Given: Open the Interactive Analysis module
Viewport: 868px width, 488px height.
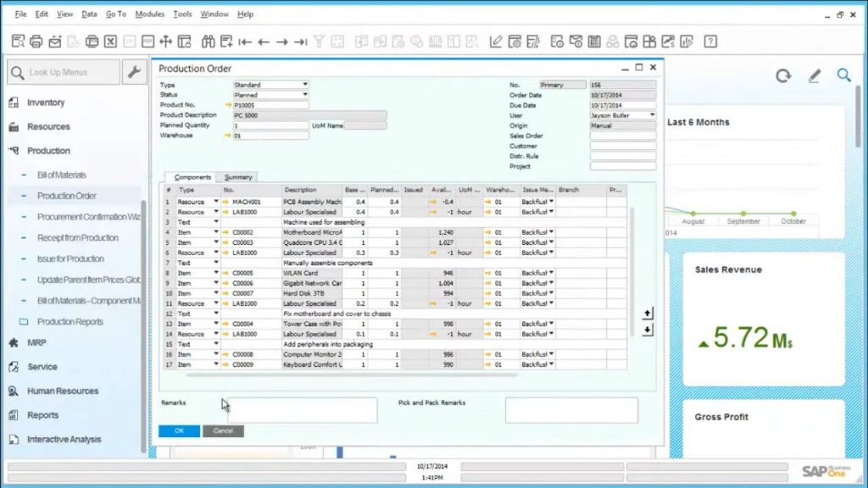Looking at the screenshot, I should [64, 440].
